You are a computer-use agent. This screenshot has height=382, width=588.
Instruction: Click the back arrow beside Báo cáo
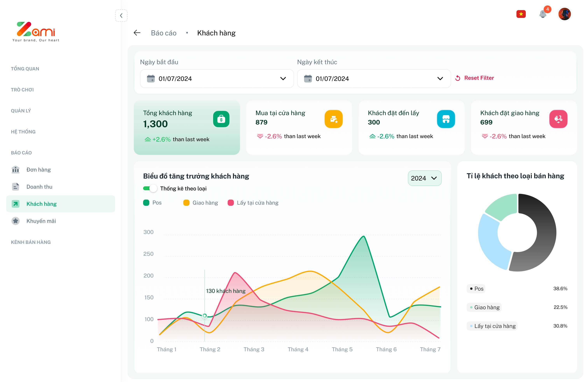click(137, 33)
